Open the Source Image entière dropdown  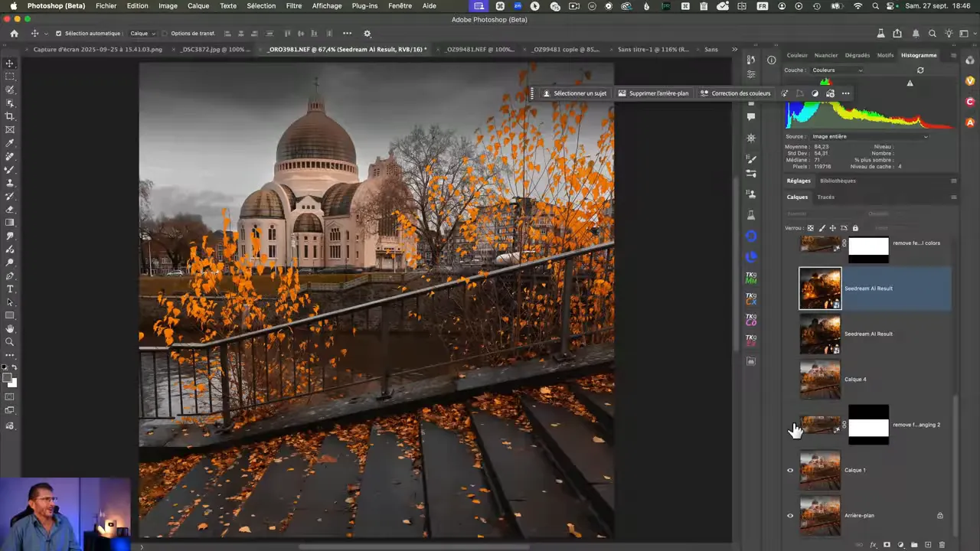tap(869, 136)
